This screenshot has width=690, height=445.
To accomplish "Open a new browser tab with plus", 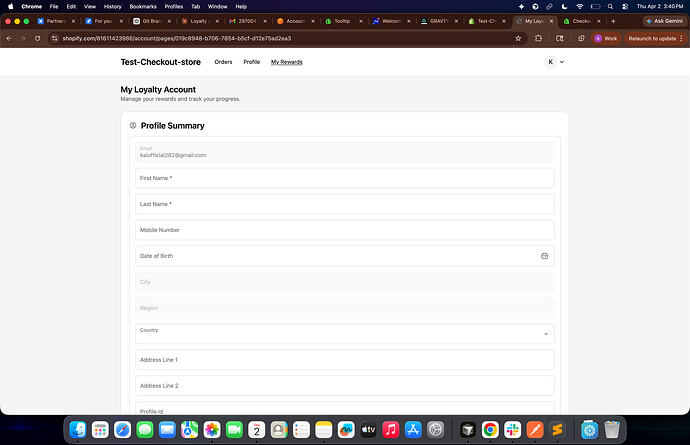I will 613,21.
